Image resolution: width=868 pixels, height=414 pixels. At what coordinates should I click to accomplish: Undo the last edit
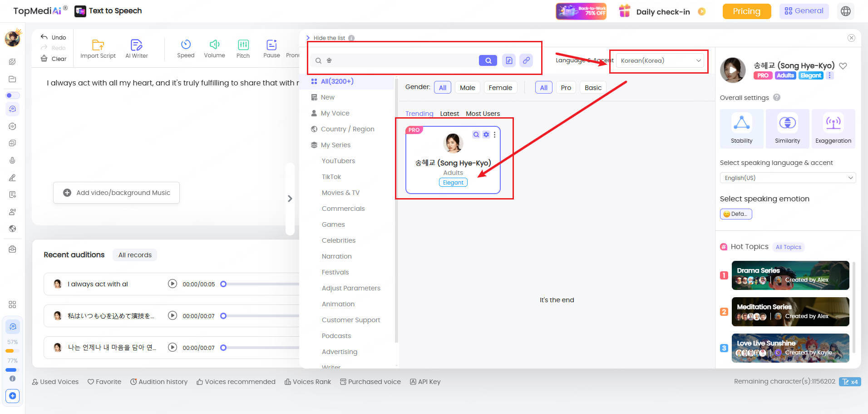point(53,37)
